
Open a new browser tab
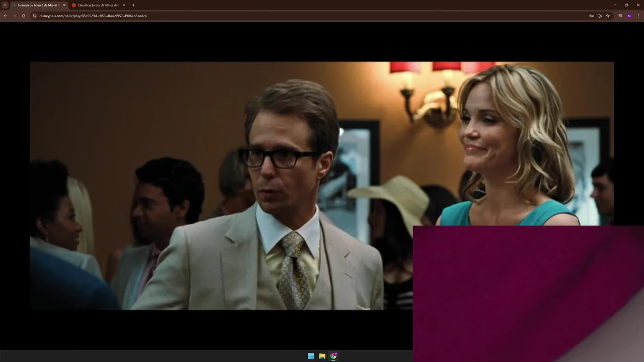(133, 5)
